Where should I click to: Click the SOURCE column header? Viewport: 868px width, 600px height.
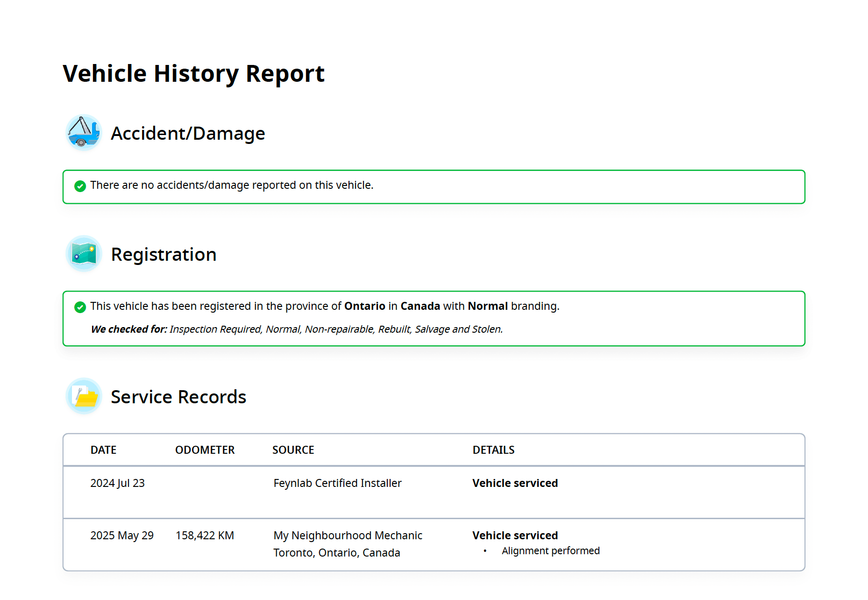(x=293, y=450)
